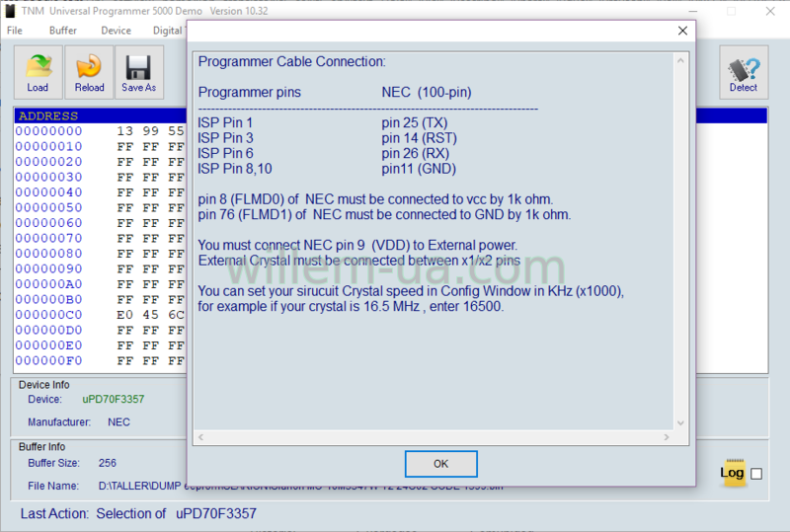Screen dimensions: 790x532
Task: Click the manufacturer value NEC
Action: 118,422
